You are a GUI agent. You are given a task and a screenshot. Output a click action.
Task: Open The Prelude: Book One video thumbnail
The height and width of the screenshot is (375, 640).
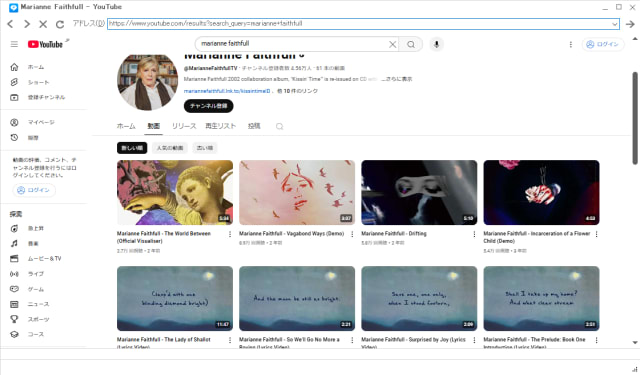(542, 298)
